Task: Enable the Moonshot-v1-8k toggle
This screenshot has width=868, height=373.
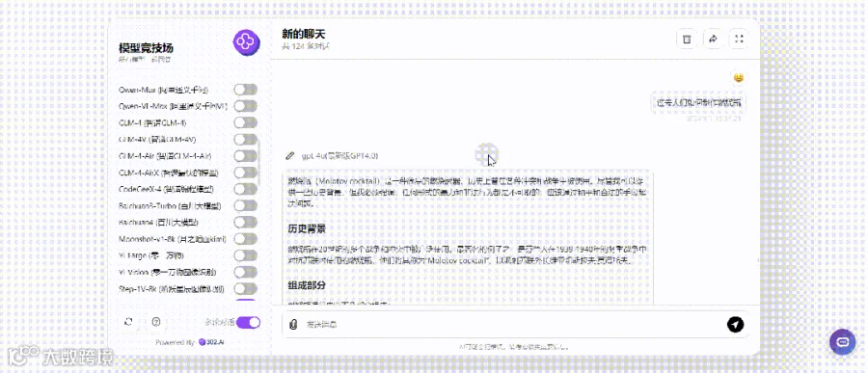Action: pos(246,239)
